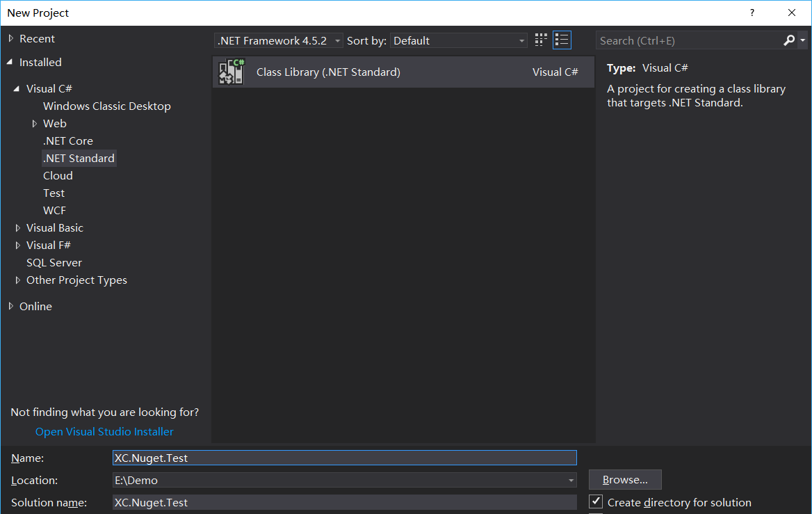This screenshot has height=514, width=812.
Task: Open the .NET Framework 4.5.2 dropdown
Action: tap(278, 40)
